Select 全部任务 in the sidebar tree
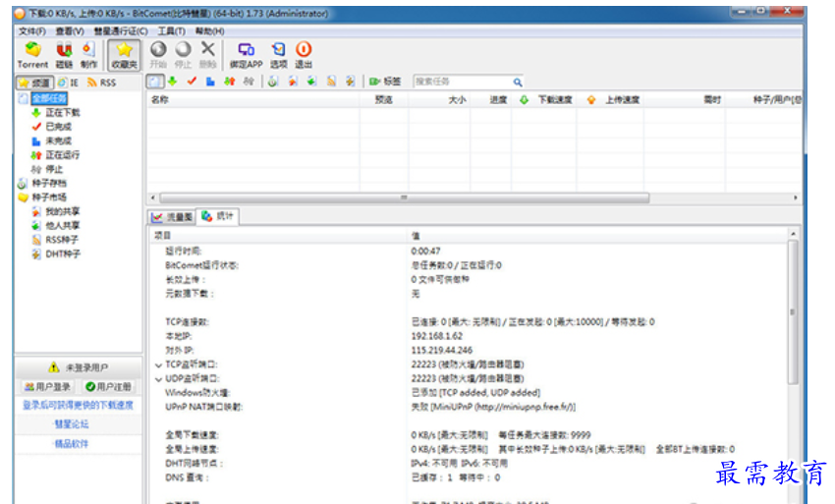This screenshot has width=835, height=504. click(x=49, y=98)
